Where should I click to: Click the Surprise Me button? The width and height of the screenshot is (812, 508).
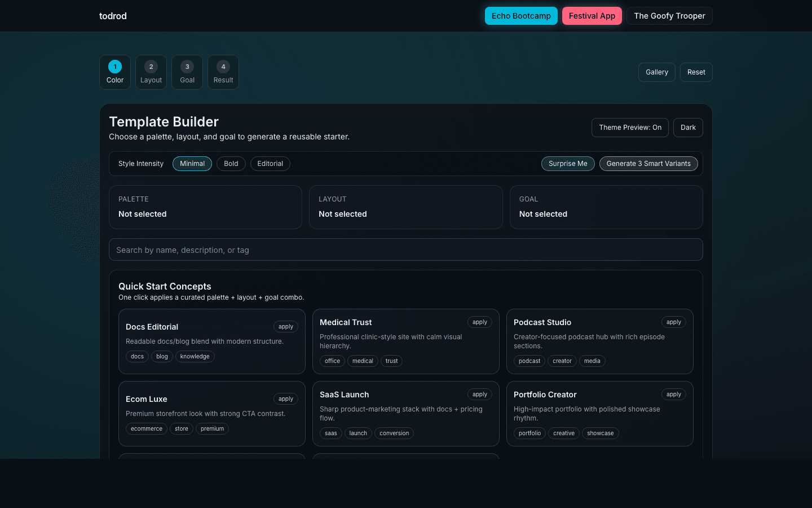[x=568, y=164]
